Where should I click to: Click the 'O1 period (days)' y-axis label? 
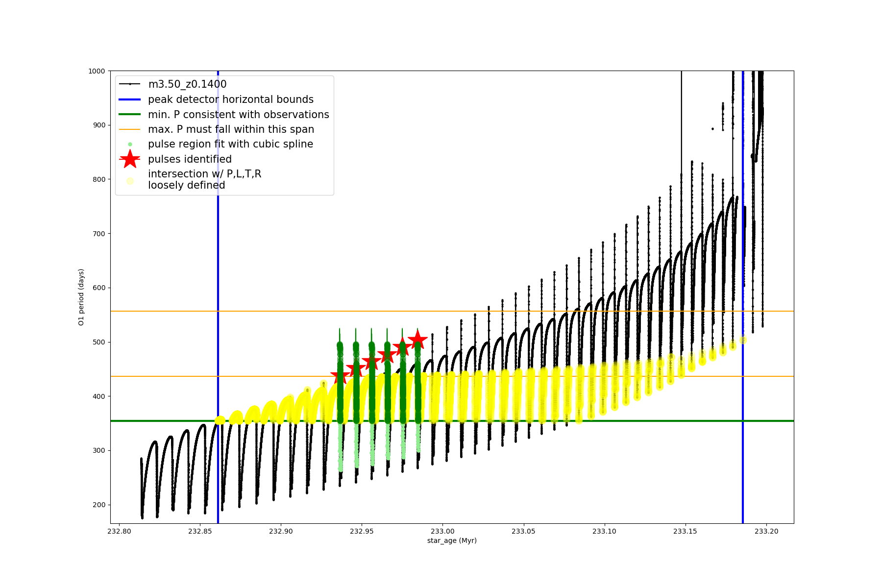[x=81, y=297]
